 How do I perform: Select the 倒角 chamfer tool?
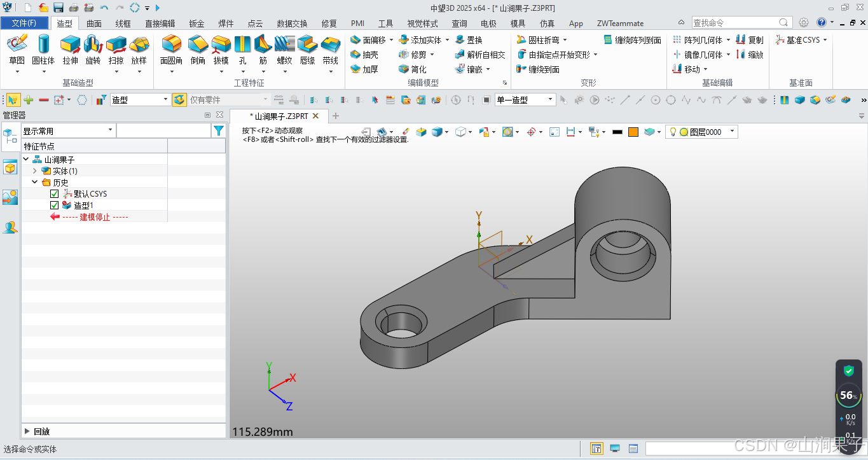point(198,50)
